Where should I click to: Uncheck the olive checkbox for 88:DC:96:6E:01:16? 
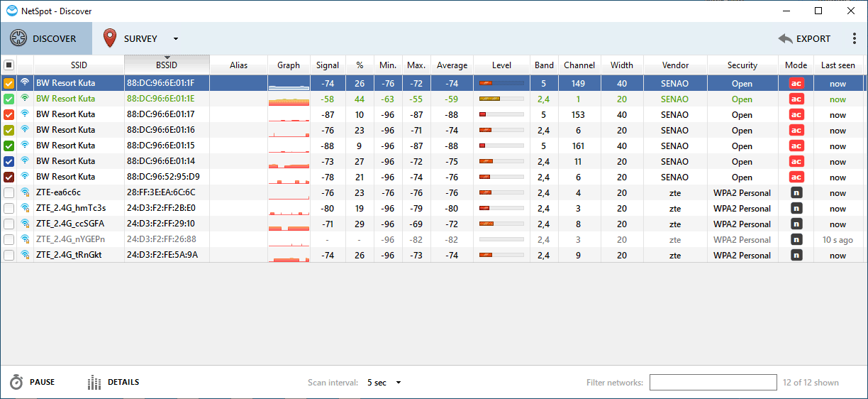tap(9, 130)
